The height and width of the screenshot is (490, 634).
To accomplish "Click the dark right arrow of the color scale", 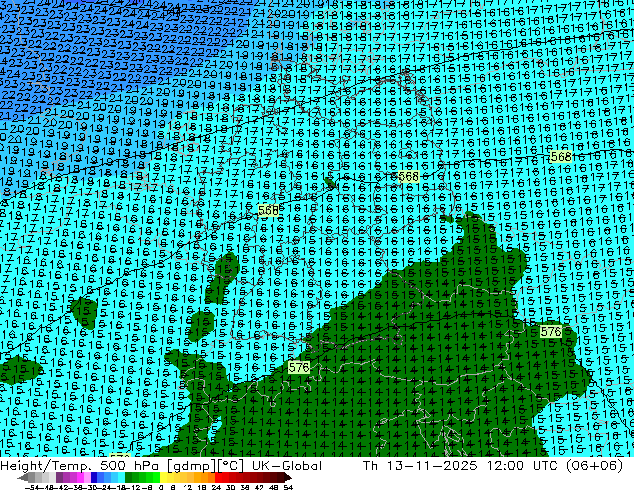I will pos(288,477).
